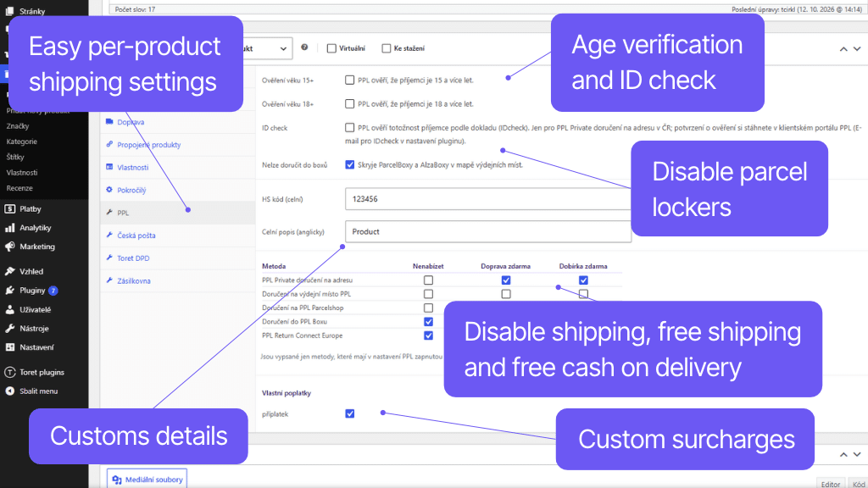The image size is (868, 488).
Task: Toggle Nenabízet for PPL Private doručení
Action: point(428,280)
